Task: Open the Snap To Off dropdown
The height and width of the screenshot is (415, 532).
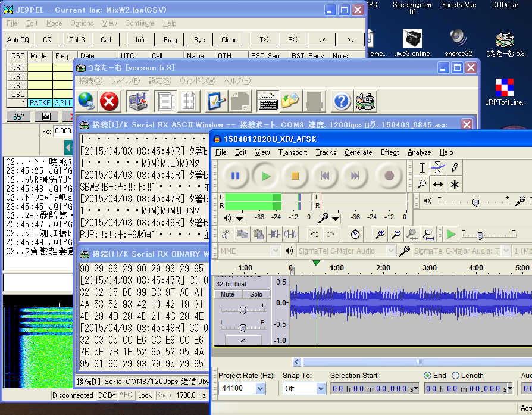Action: (321, 388)
